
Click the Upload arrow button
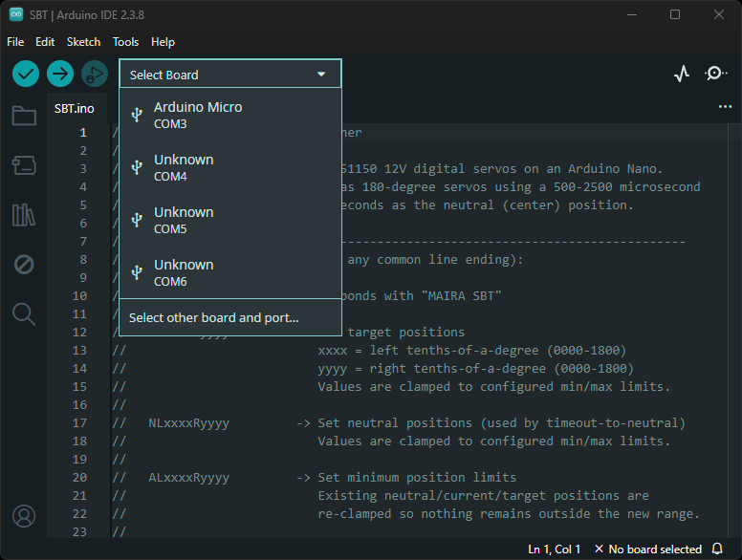pyautogui.click(x=60, y=74)
